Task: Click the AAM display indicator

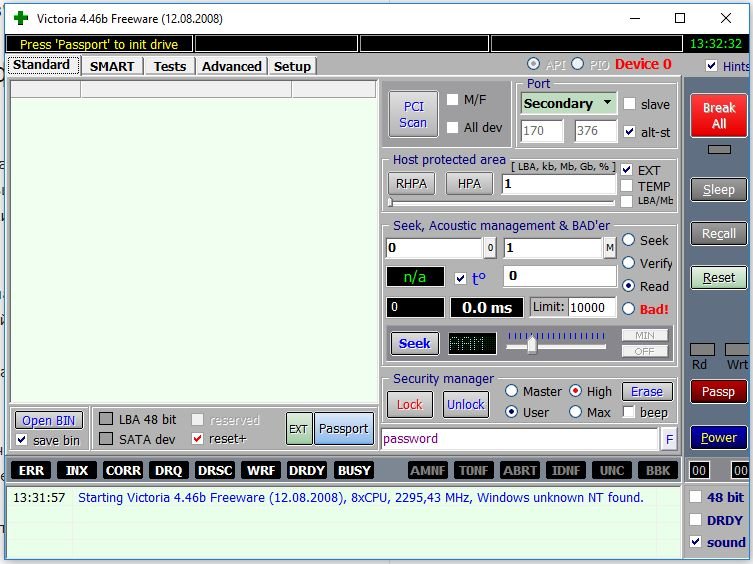Action: (472, 343)
